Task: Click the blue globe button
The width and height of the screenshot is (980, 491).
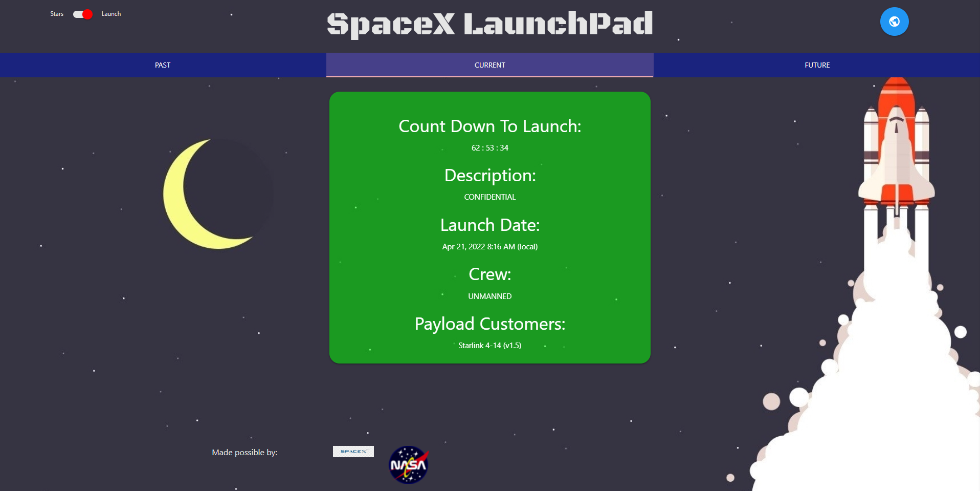Action: point(894,22)
